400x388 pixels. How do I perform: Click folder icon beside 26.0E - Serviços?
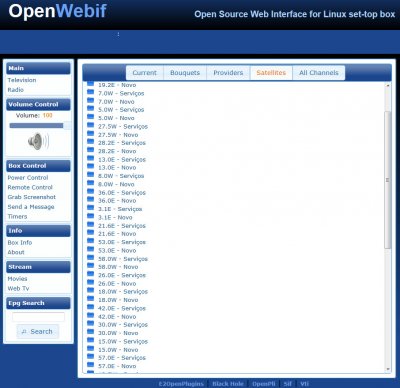tap(90, 273)
